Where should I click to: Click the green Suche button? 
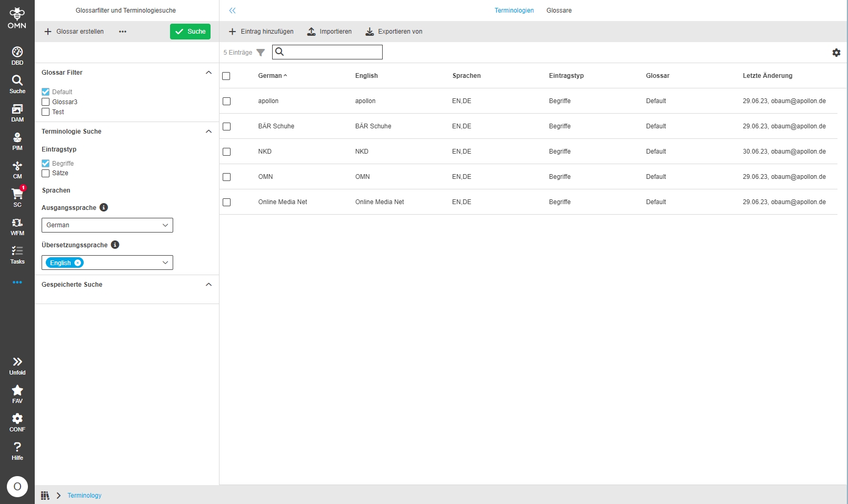pos(190,32)
